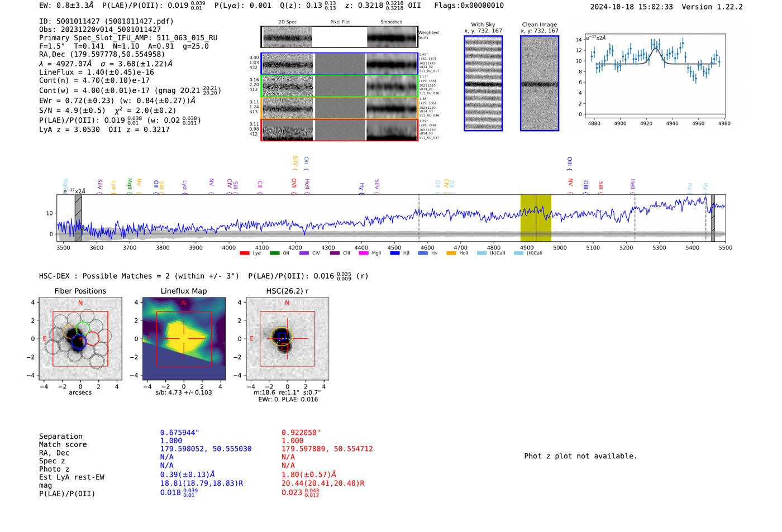Viewport: 782px width, 532px height.
Task: Open the Clean Image cutout
Action: click(540, 83)
